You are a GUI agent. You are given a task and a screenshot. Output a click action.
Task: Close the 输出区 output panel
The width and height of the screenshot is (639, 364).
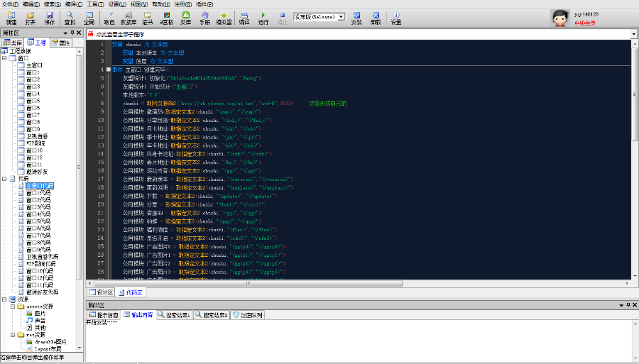[x=635, y=305]
